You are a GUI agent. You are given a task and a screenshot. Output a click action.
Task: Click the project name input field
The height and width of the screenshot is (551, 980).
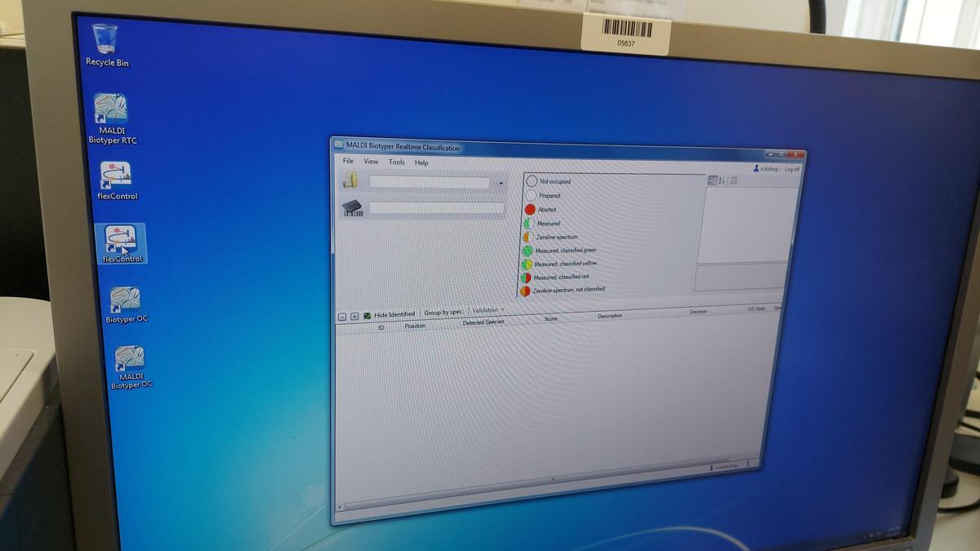430,183
